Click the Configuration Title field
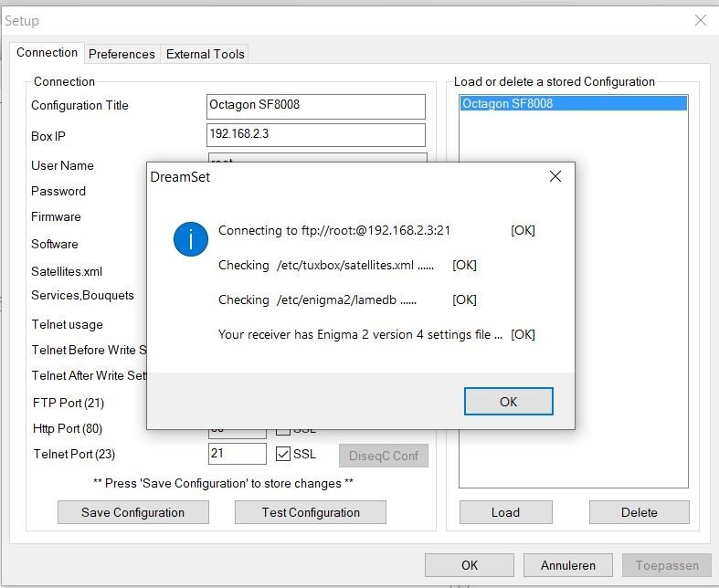 pyautogui.click(x=316, y=106)
